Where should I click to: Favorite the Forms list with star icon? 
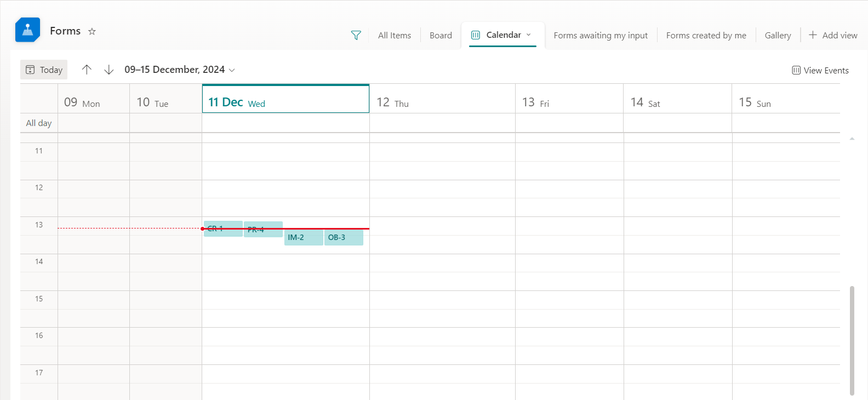[92, 31]
